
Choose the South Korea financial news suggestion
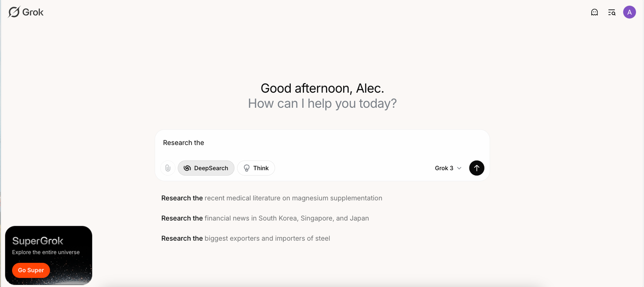click(x=265, y=219)
